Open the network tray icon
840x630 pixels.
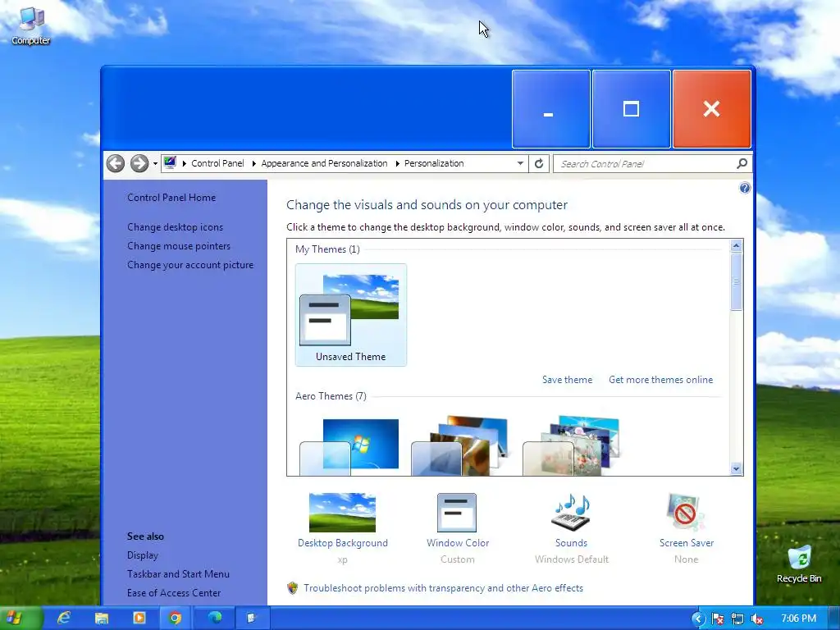737,619
